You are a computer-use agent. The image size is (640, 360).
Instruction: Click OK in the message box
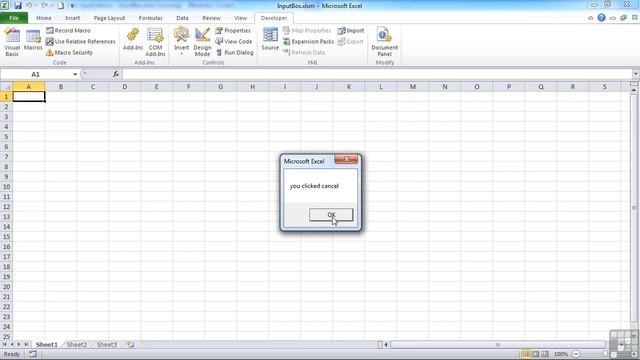[x=331, y=215]
